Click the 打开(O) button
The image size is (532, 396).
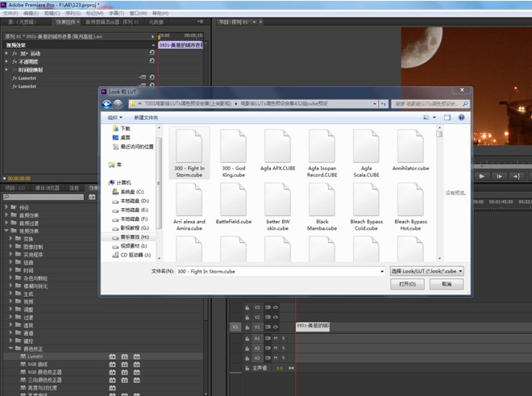(407, 284)
